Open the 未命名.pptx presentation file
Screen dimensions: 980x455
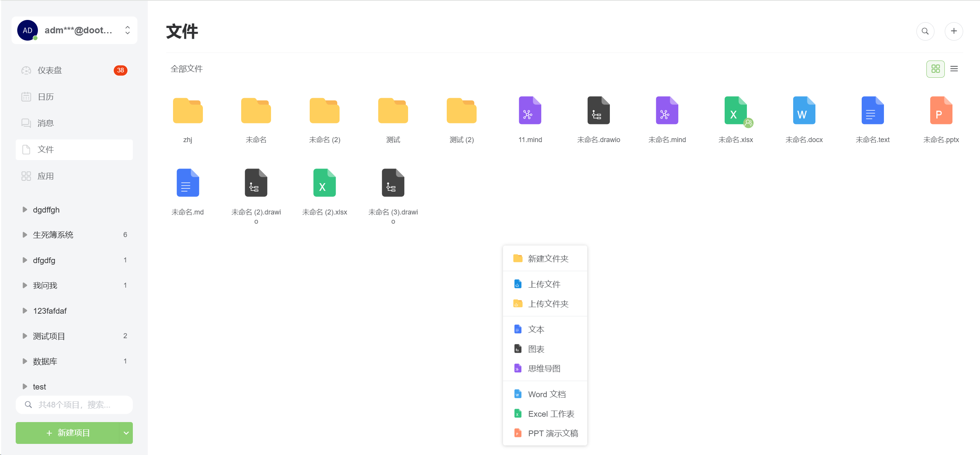[x=941, y=111]
